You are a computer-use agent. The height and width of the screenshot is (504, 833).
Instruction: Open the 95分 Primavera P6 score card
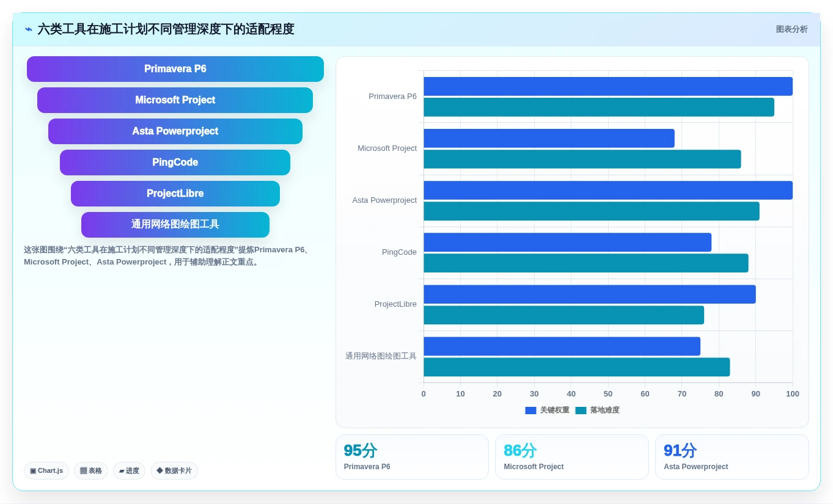coord(412,457)
